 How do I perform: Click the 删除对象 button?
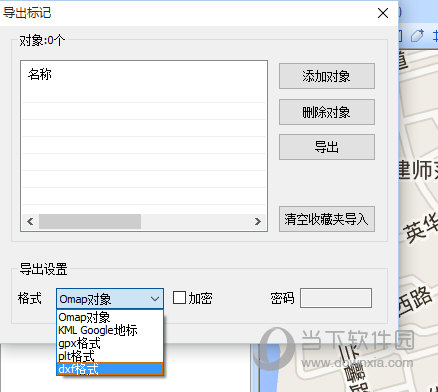coord(327,112)
